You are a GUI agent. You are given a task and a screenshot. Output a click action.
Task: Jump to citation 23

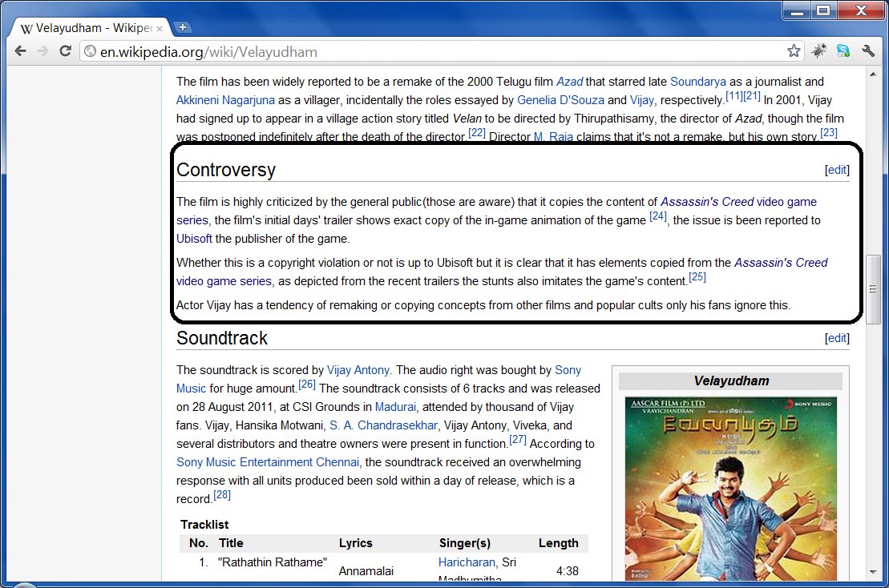(x=828, y=132)
